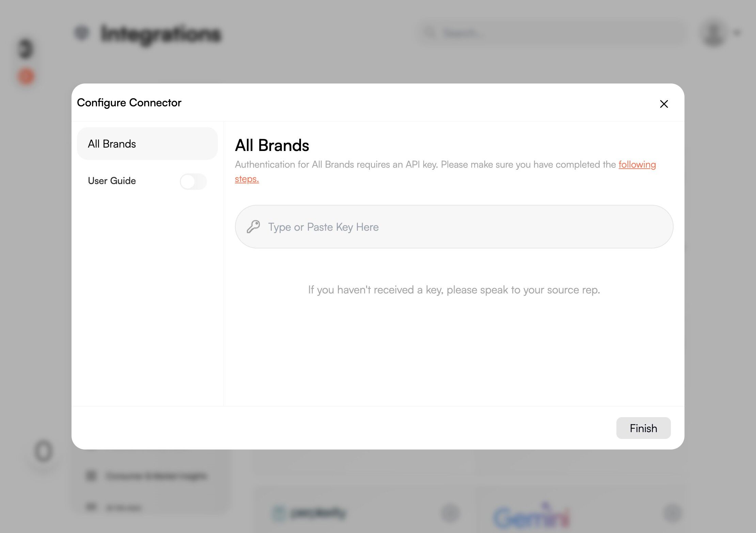The height and width of the screenshot is (533, 756).
Task: Select the All Brands sidebar tab
Action: pos(147,144)
